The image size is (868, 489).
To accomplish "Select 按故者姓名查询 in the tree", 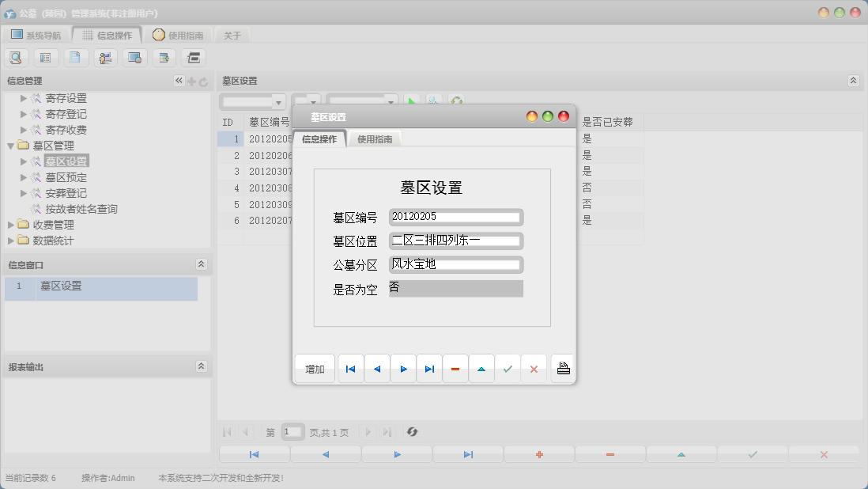I will tap(81, 209).
